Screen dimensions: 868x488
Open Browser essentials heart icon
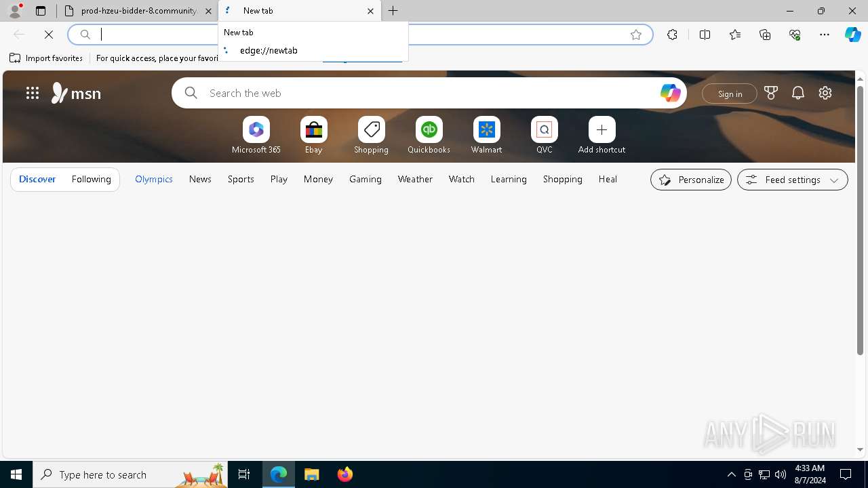(x=795, y=35)
